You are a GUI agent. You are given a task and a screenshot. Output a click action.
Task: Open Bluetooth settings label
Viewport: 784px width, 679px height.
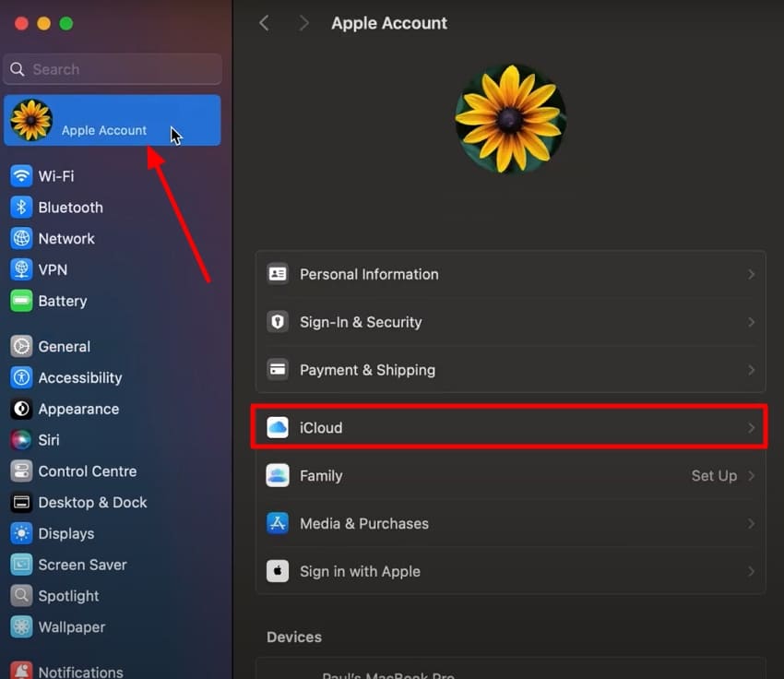70,208
